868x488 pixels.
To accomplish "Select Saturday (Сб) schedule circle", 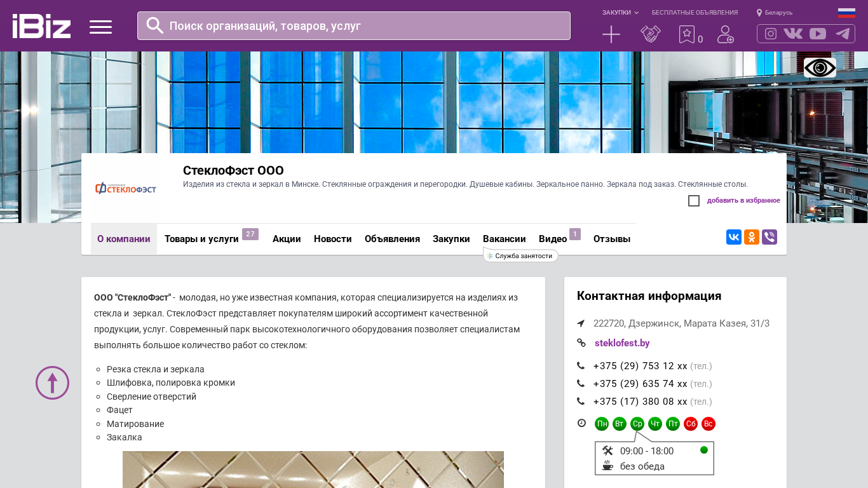I will coord(691,424).
